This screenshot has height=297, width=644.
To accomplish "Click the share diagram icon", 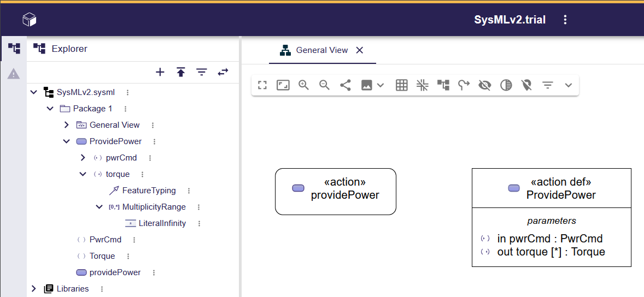I will pyautogui.click(x=346, y=85).
